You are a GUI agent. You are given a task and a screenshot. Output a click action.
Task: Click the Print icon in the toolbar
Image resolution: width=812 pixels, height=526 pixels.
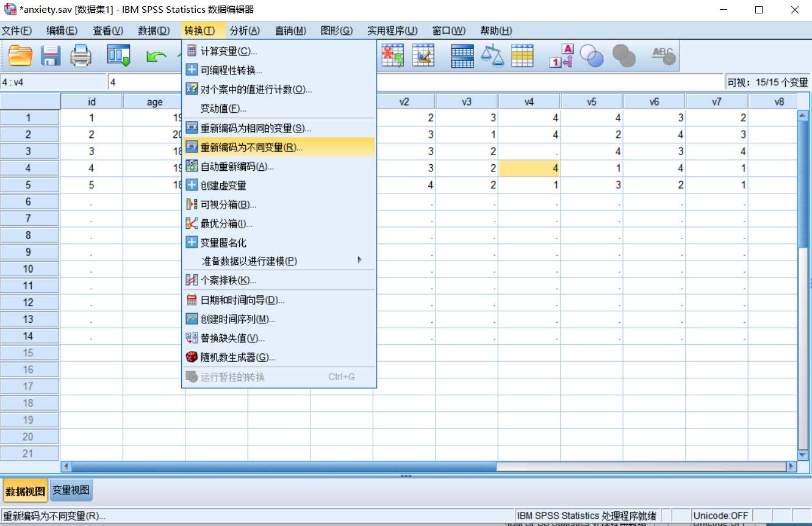(81, 56)
